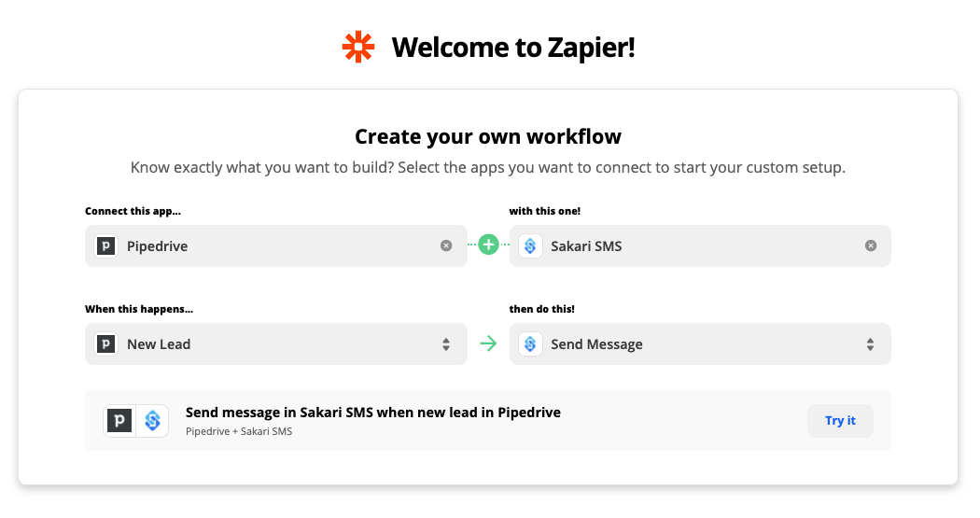Click the Pipedrive + Sakari SMS subtitle
The height and width of the screenshot is (518, 980).
pyautogui.click(x=239, y=431)
